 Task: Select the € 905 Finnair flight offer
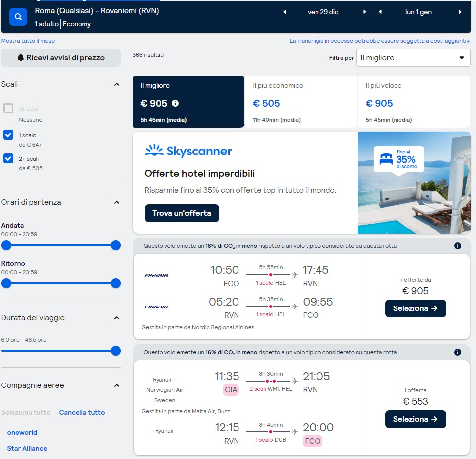(x=415, y=308)
